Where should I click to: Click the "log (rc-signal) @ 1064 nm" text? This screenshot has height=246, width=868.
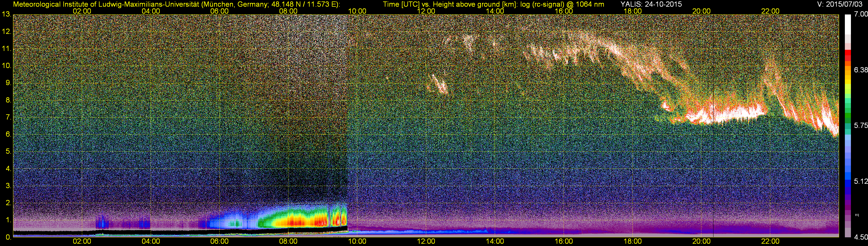[x=562, y=4]
